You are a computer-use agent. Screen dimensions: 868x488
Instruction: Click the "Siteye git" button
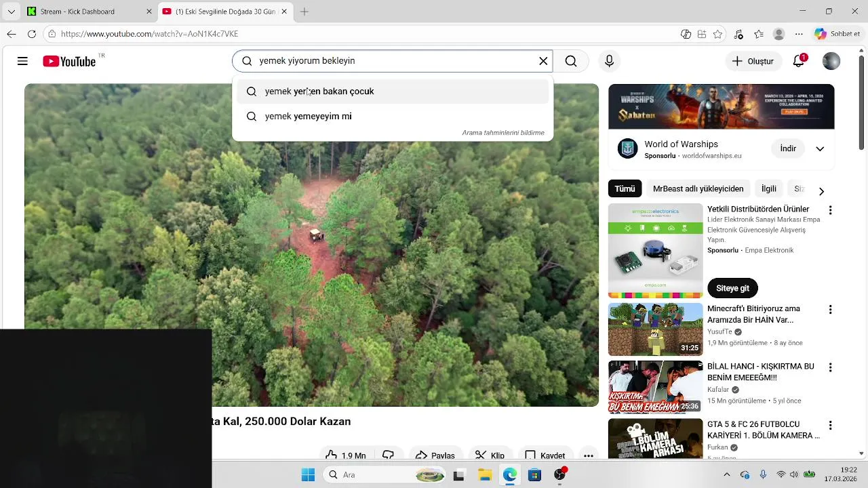(x=732, y=288)
